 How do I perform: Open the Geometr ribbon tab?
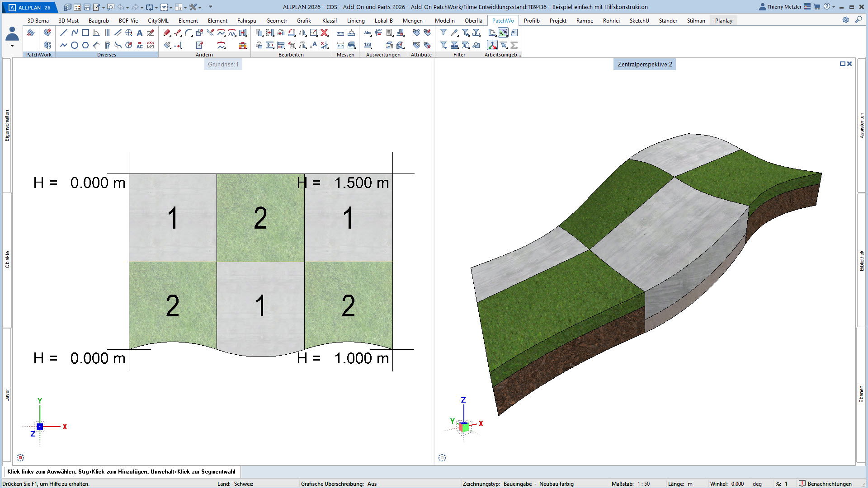click(x=276, y=20)
